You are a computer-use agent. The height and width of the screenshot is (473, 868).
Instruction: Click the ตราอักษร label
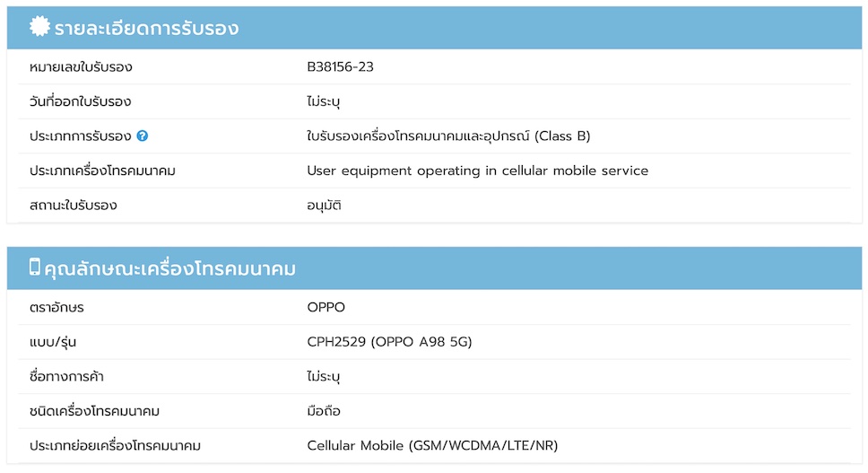point(56,308)
